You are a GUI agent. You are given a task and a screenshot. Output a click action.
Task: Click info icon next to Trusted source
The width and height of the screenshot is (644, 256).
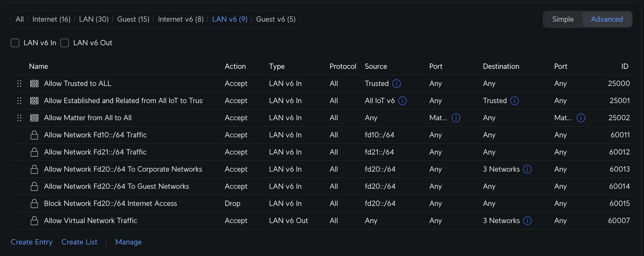click(396, 84)
